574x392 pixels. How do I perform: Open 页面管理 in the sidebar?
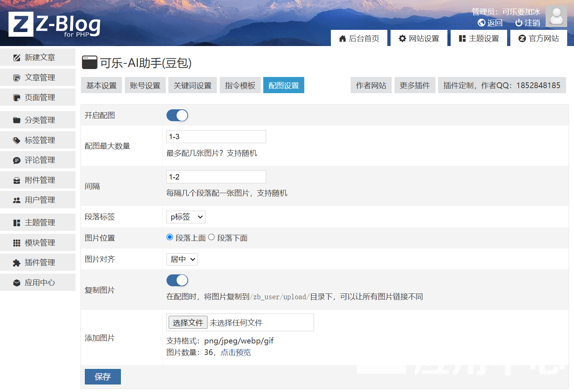click(38, 97)
